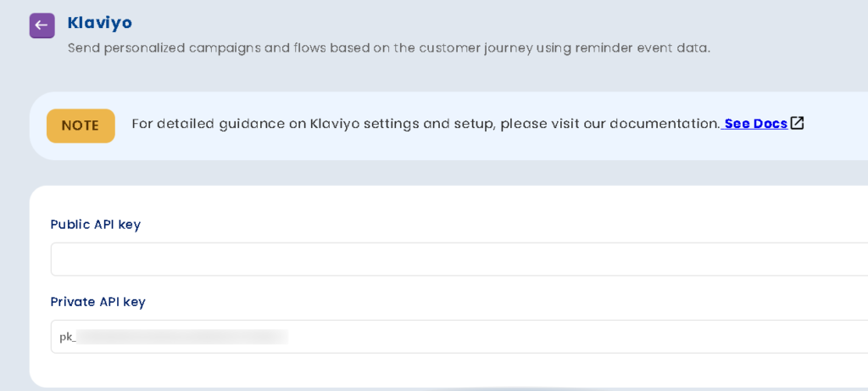The height and width of the screenshot is (391, 868).
Task: Click the blurred private key value
Action: pos(182,337)
